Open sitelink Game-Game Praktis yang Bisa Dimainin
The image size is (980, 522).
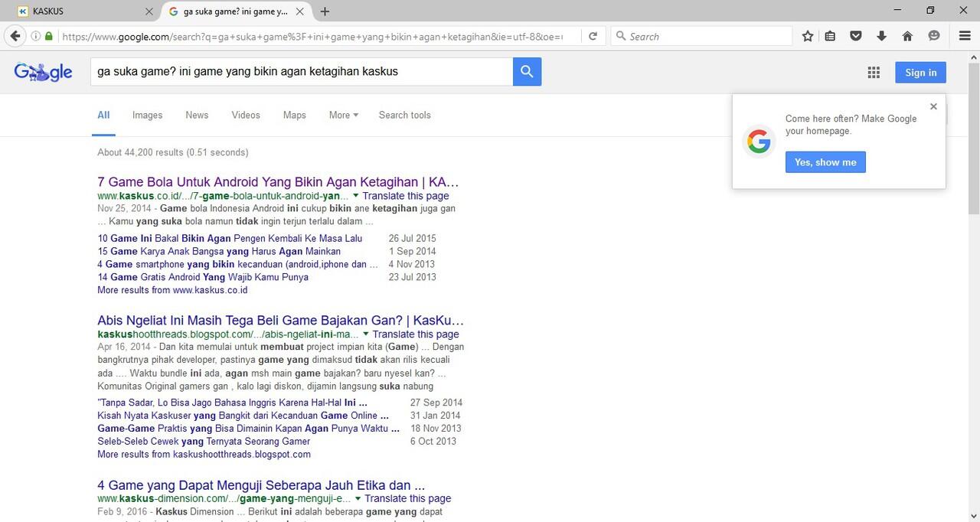click(x=248, y=428)
